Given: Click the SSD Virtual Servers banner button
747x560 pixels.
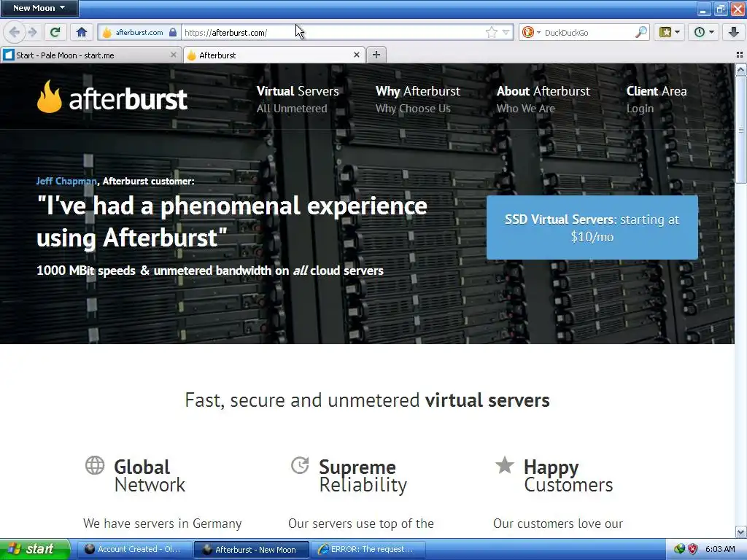Looking at the screenshot, I should coord(592,227).
